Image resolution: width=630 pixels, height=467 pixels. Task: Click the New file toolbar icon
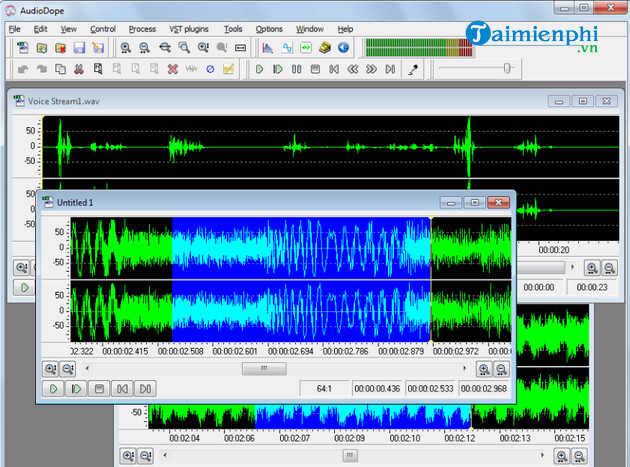23,48
